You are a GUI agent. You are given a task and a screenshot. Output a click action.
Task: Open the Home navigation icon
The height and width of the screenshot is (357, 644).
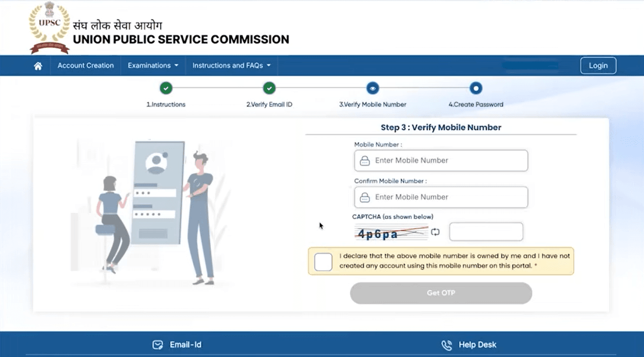pos(37,65)
